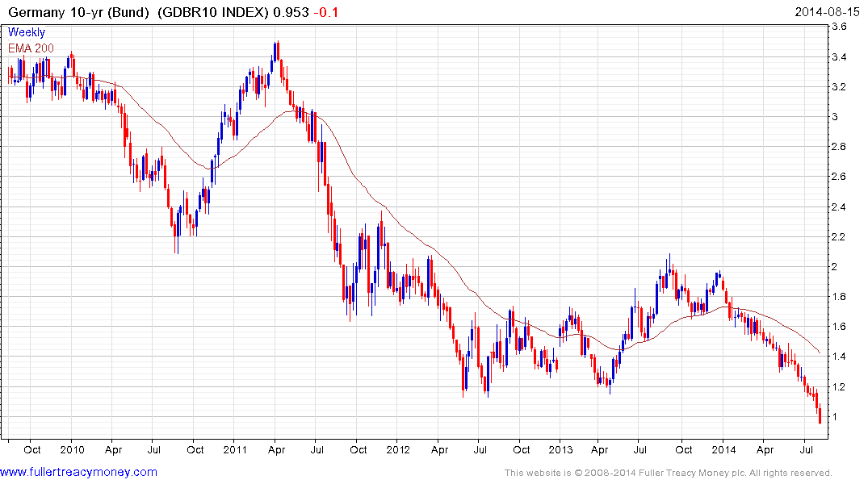868x484 pixels.
Task: Click the last value 0.953
Action: coord(291,12)
